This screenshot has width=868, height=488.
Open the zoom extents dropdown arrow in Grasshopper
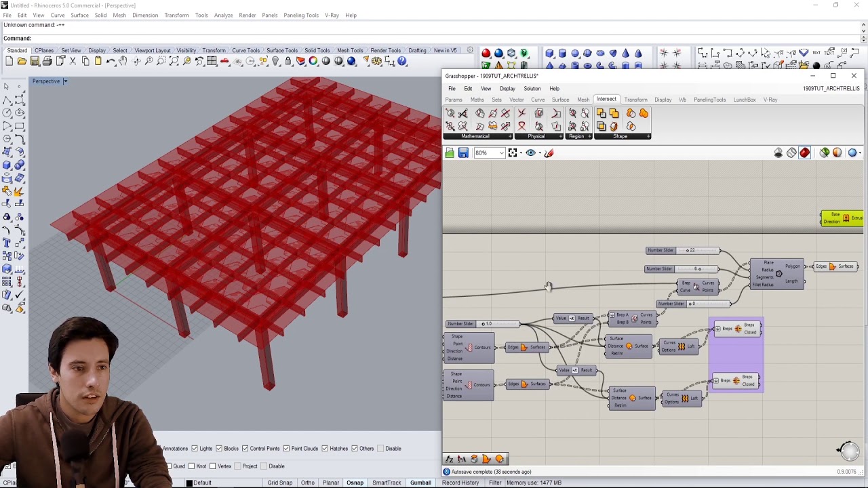pyautogui.click(x=521, y=153)
